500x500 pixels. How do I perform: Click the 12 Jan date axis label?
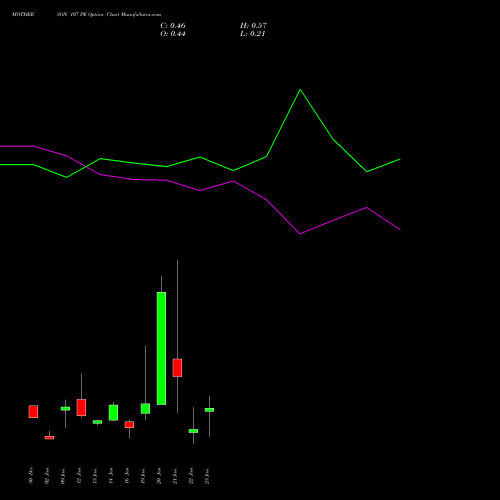(x=79, y=476)
